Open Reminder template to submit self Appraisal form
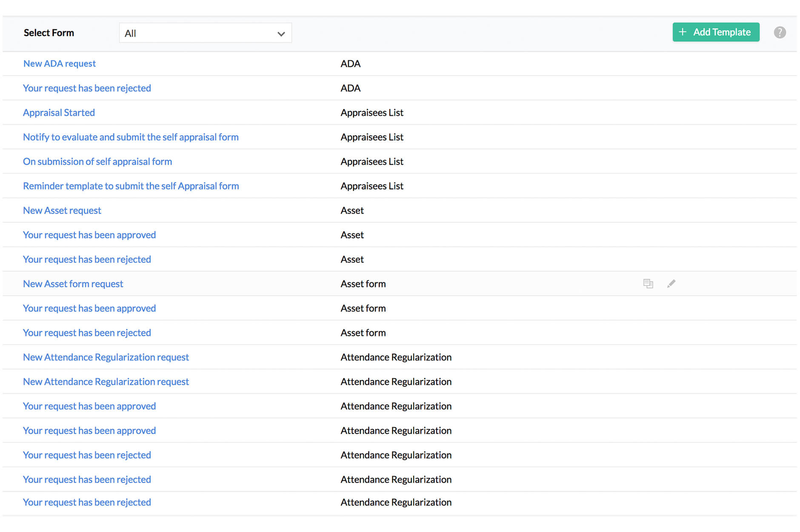This screenshot has width=800, height=532. coord(131,186)
